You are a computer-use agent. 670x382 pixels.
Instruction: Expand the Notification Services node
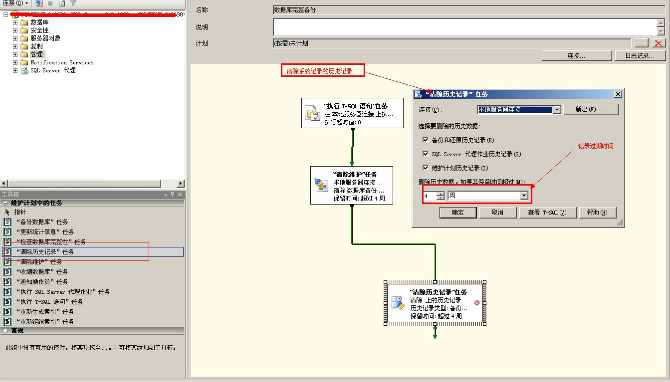click(x=15, y=62)
